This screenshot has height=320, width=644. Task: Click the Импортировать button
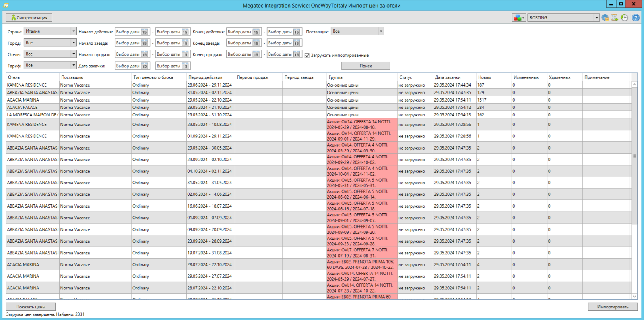click(613, 307)
